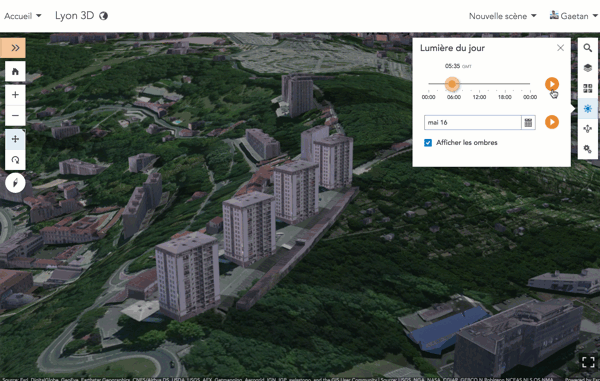
Task: Open the search tool magnifier icon
Action: pos(587,48)
